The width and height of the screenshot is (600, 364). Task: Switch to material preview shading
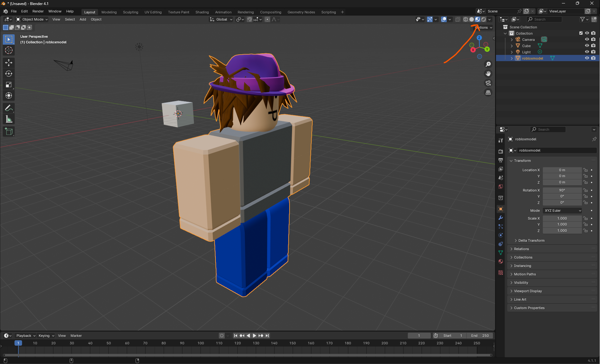pos(478,19)
